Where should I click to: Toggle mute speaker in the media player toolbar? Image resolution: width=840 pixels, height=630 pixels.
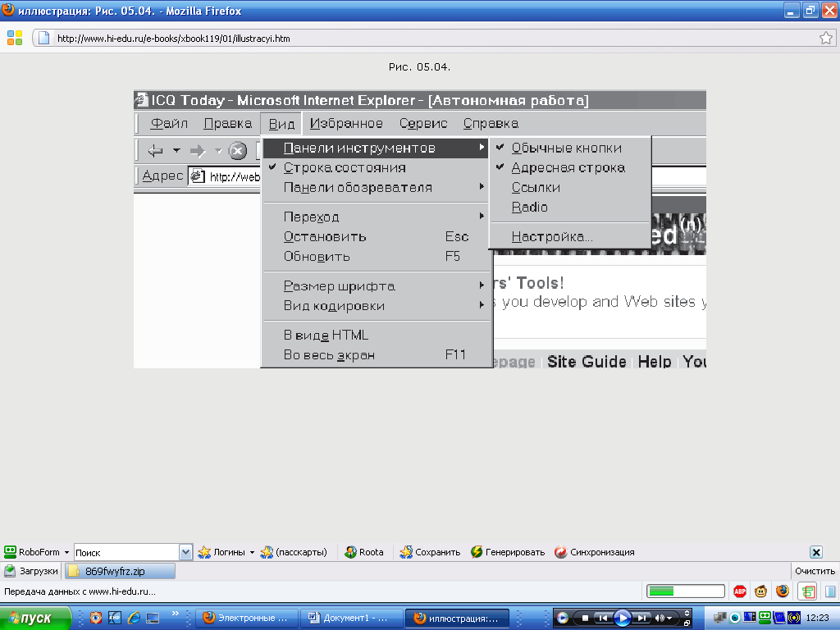point(660,619)
